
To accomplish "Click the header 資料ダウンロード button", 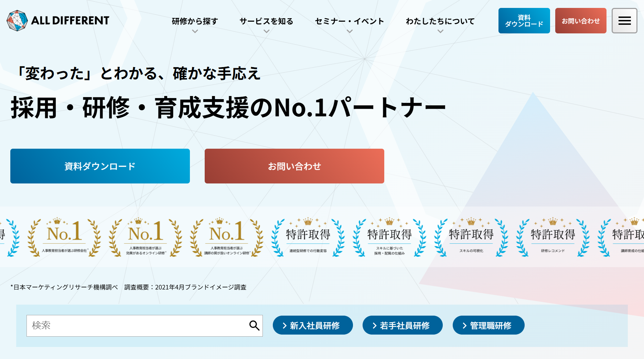I will 524,21.
